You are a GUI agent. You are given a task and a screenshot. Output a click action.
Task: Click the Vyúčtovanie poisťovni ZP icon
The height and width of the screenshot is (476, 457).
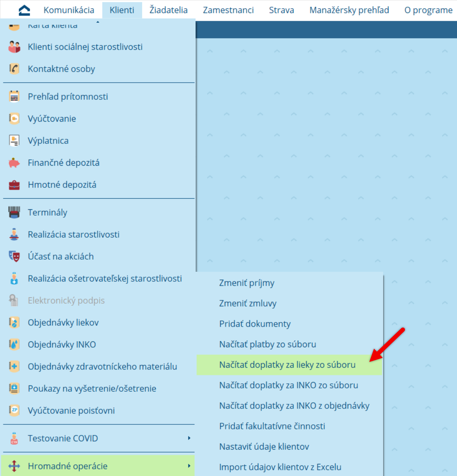14,411
